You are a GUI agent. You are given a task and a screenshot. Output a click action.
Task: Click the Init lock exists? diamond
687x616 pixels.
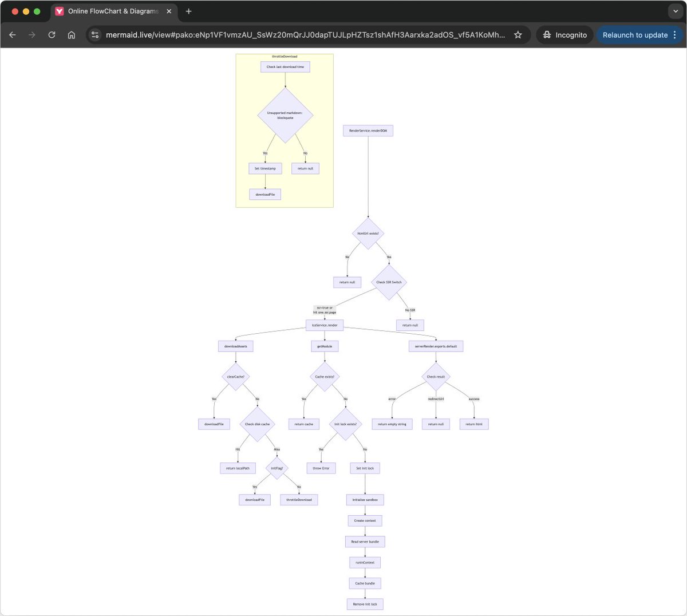click(345, 424)
